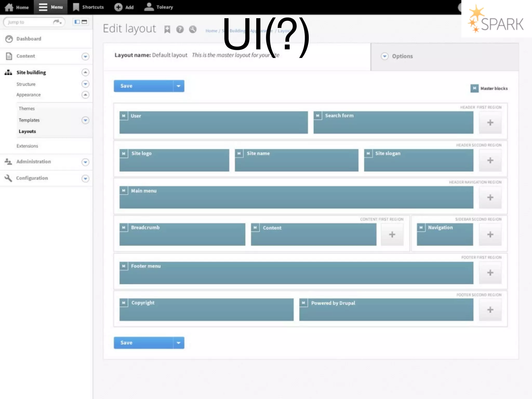Click the round icon after help icon
Screen dimensions: 532x399
193,30
